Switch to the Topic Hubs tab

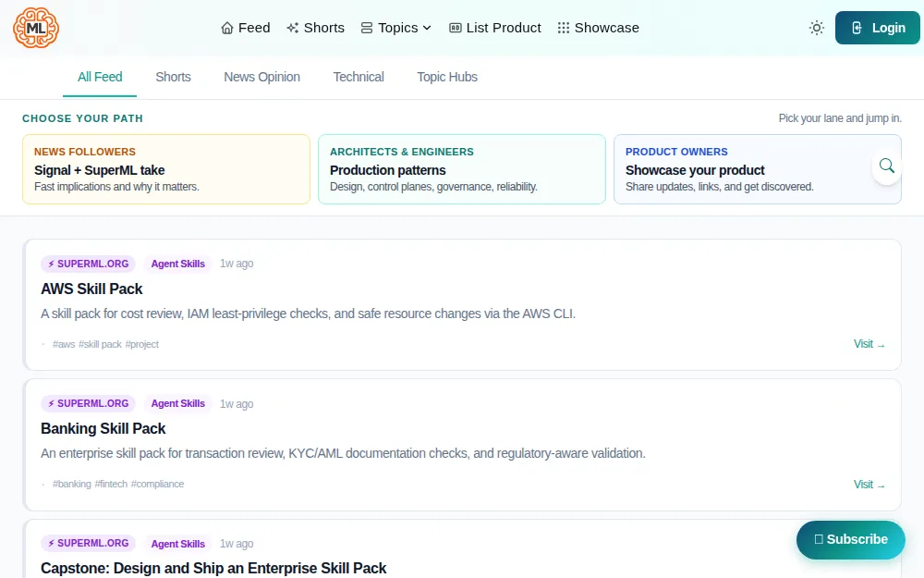point(447,78)
